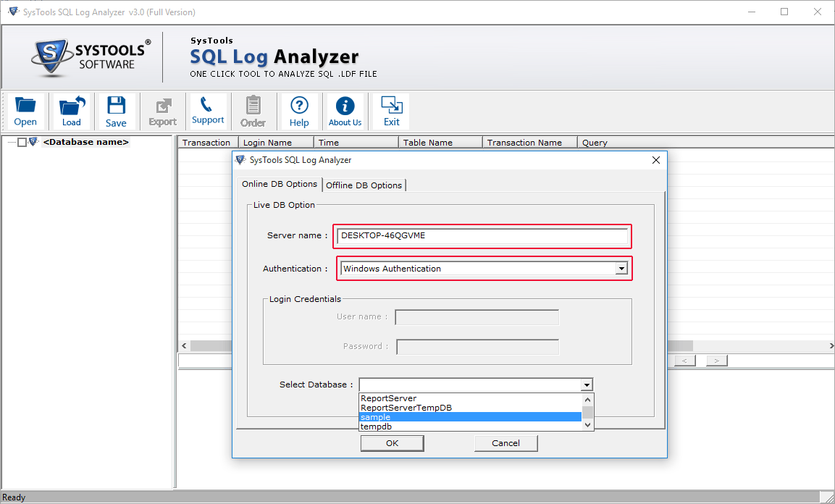Expand the Authentication dropdown arrow

pyautogui.click(x=621, y=269)
